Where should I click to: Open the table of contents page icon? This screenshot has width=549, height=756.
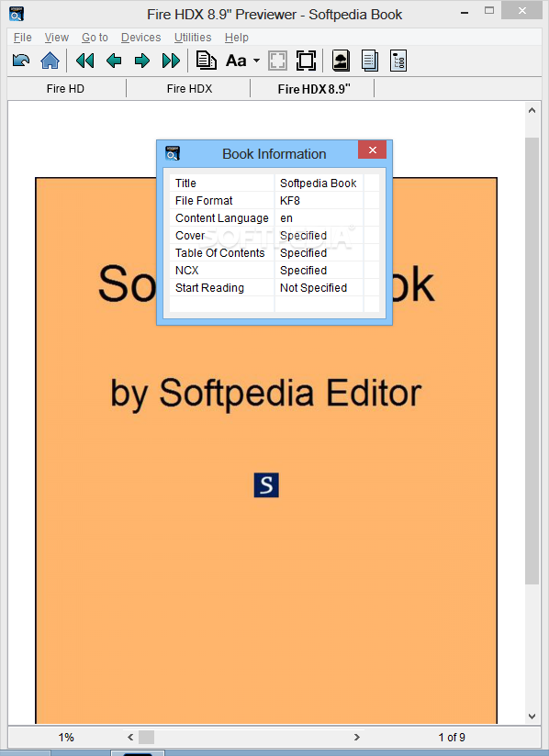(370, 61)
